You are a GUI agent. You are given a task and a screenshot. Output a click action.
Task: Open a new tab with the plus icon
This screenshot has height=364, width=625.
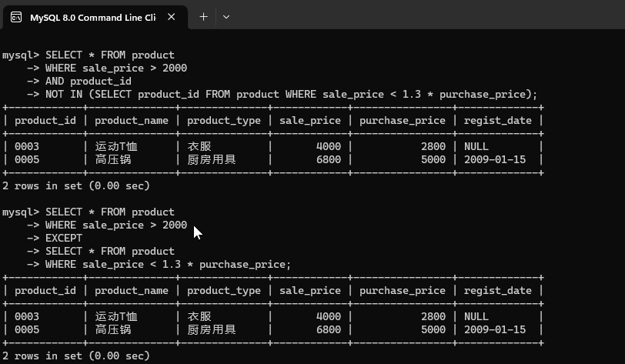[x=203, y=16]
